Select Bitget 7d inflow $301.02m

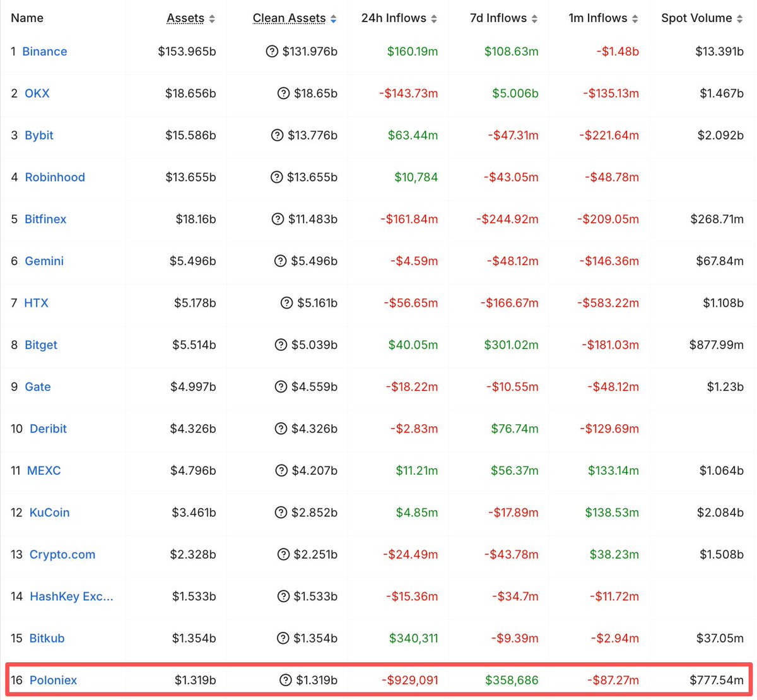pos(512,345)
